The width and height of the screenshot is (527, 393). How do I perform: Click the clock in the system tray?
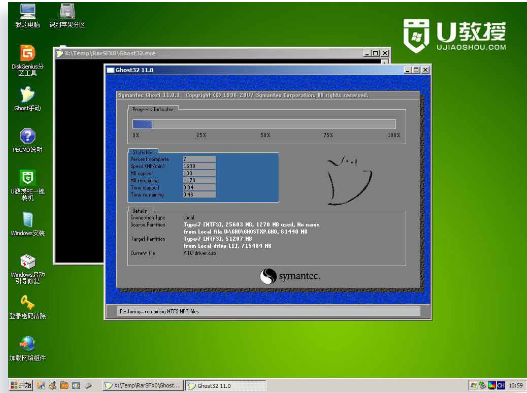point(516,385)
